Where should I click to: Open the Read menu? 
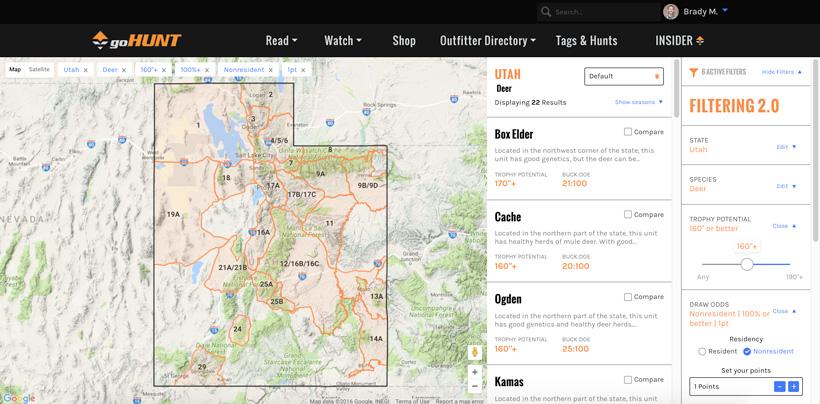(x=281, y=41)
